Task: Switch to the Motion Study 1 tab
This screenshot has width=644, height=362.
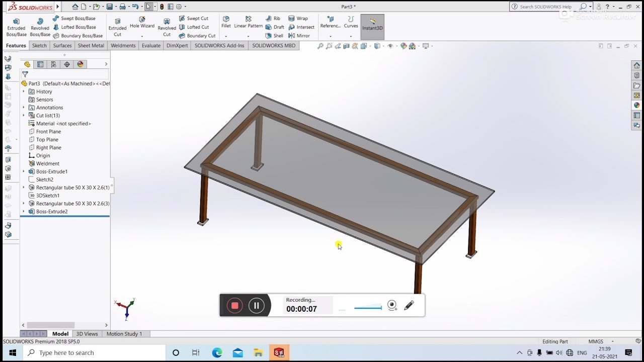Action: [124, 334]
